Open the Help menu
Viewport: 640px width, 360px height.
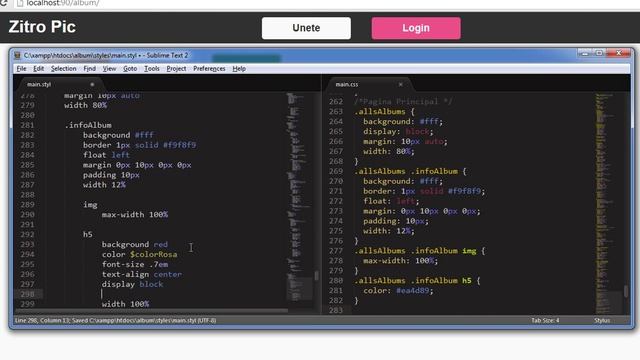(239, 69)
